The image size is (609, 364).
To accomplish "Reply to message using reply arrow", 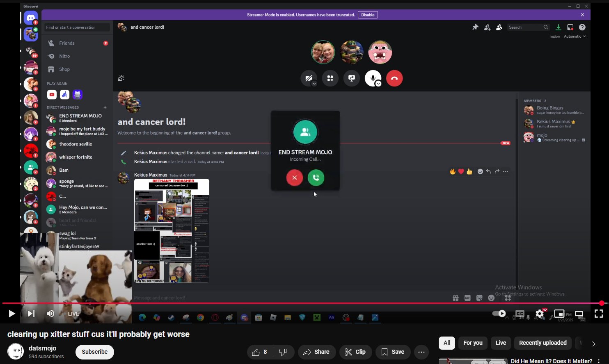I will (x=488, y=171).
